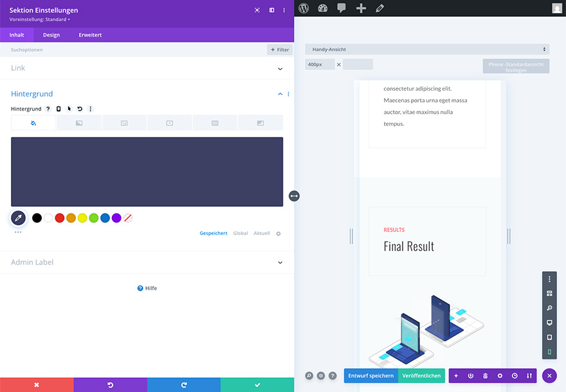This screenshot has width=566, height=392.
Task: Choose the red color swatch
Action: pos(60,218)
